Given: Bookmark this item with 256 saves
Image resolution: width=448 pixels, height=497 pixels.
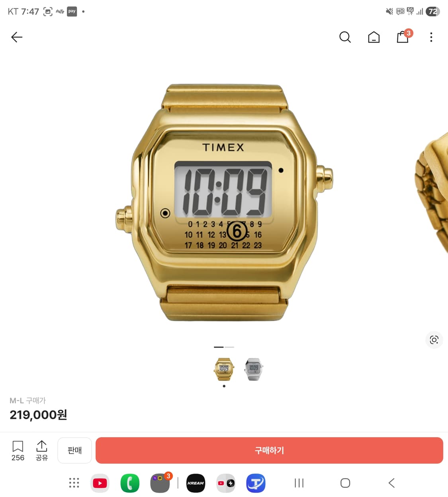Looking at the screenshot, I should click(x=18, y=450).
